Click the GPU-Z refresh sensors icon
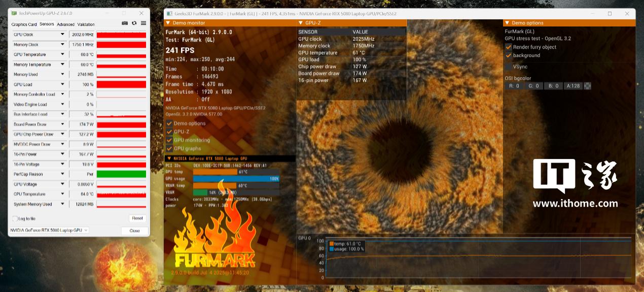The width and height of the screenshot is (644, 292). click(x=134, y=23)
